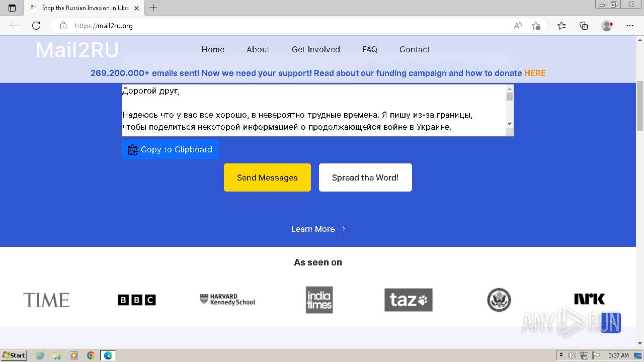Open Read aloud icon in address bar
The height and width of the screenshot is (362, 644).
tap(517, 26)
